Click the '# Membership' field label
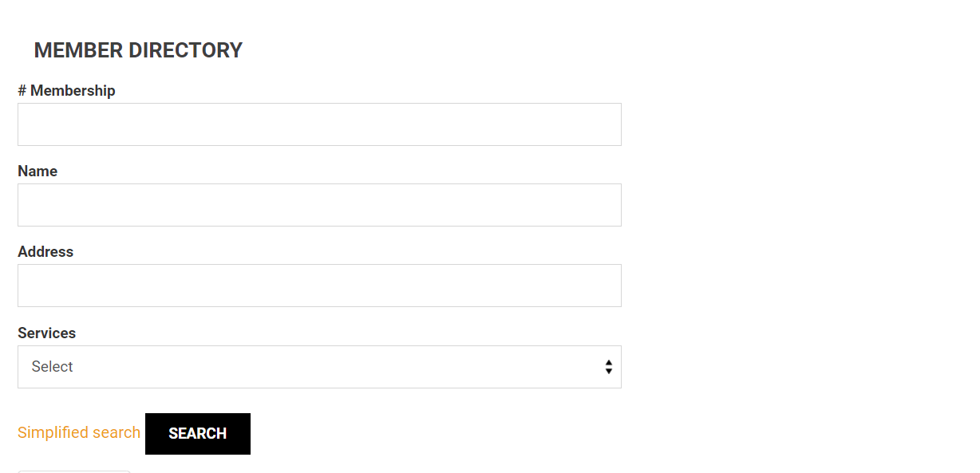The width and height of the screenshot is (980, 473). pyautogui.click(x=66, y=91)
